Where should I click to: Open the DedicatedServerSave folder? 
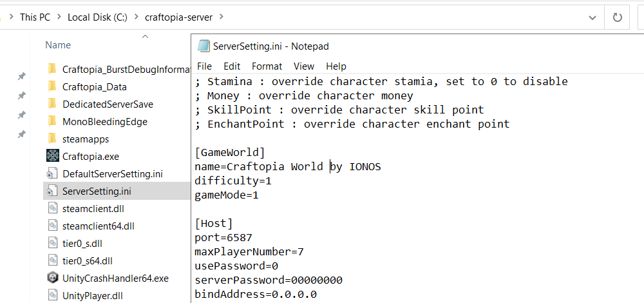pyautogui.click(x=108, y=104)
